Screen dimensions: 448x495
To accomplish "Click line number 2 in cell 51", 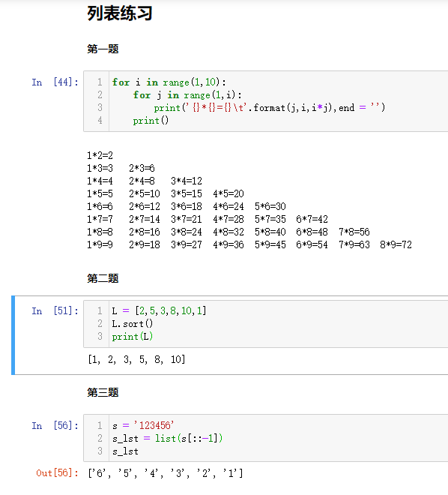I will point(100,323).
